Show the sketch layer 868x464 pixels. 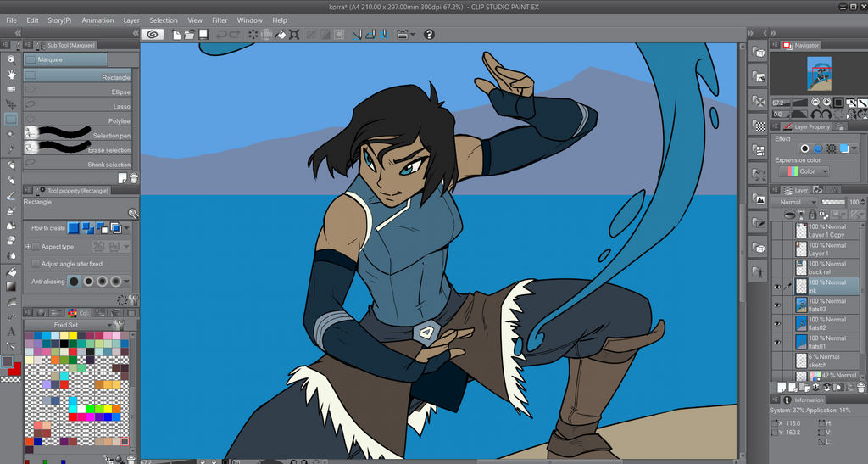(x=776, y=361)
